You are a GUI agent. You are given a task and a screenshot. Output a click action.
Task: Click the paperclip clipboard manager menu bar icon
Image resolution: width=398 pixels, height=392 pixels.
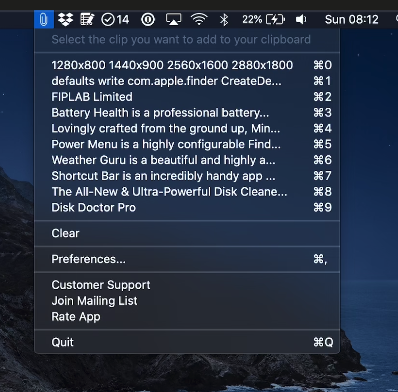[44, 20]
